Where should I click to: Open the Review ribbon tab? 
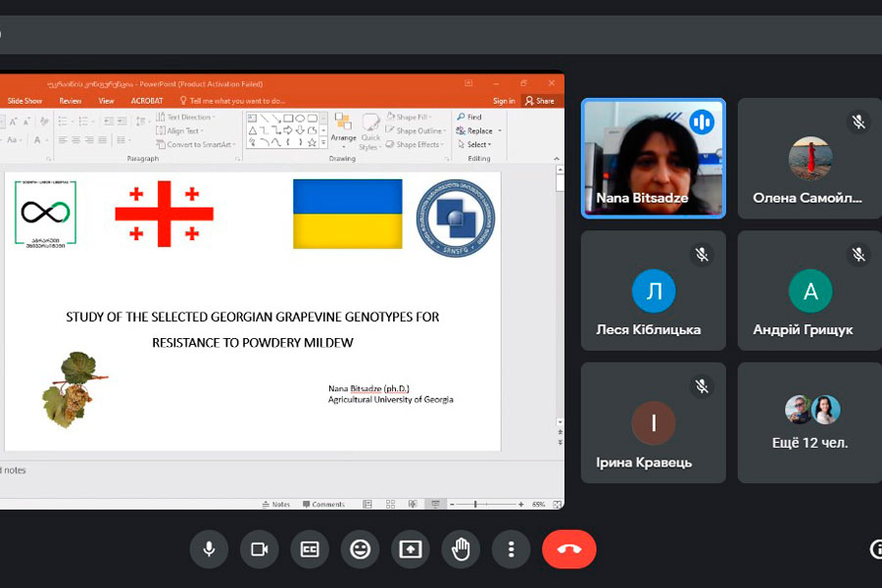pos(71,101)
